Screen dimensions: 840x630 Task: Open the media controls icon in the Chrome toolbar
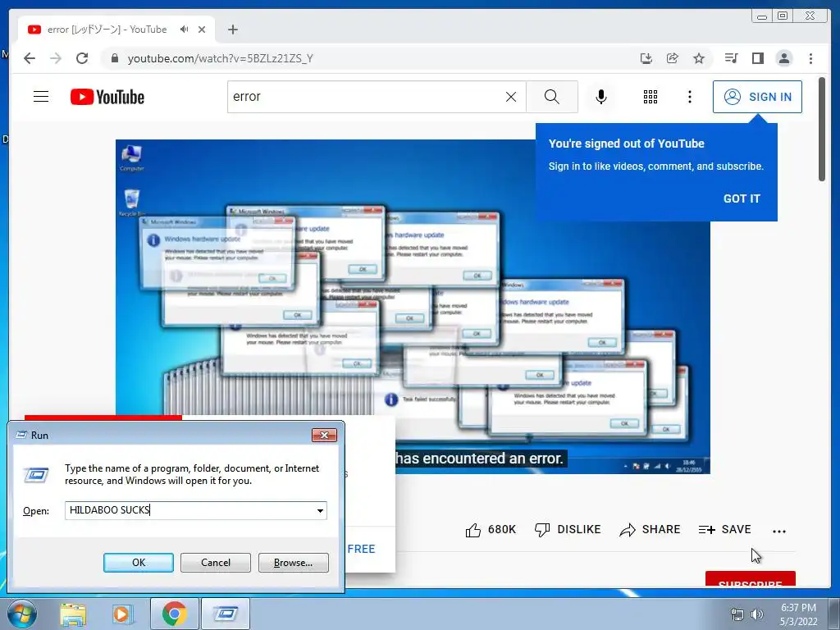731,58
